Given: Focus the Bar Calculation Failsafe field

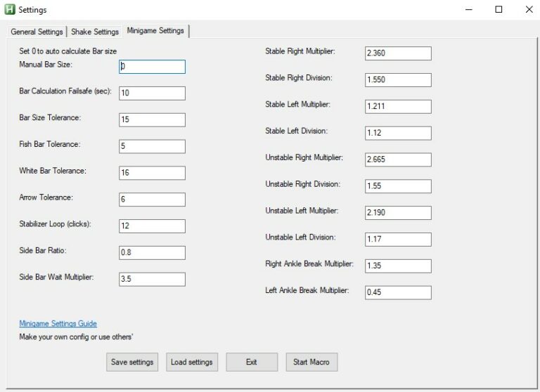Looking at the screenshot, I should [x=152, y=93].
